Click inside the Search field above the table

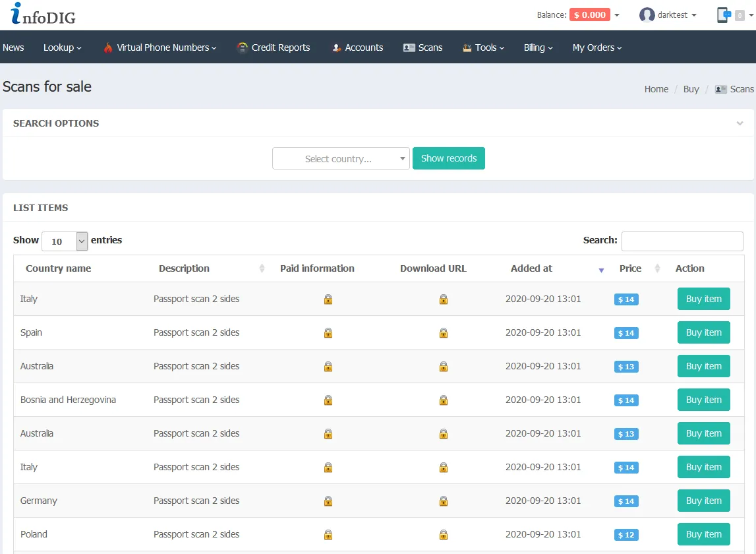point(682,241)
